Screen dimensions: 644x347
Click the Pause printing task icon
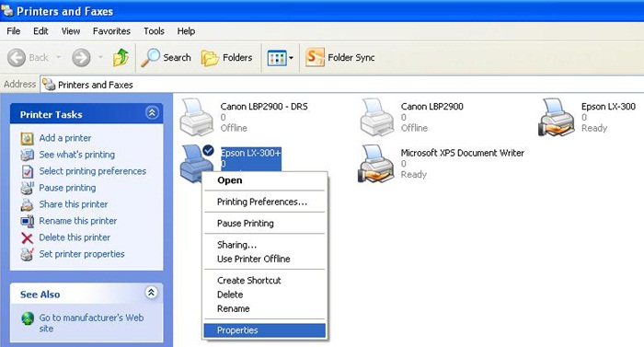pos(27,188)
